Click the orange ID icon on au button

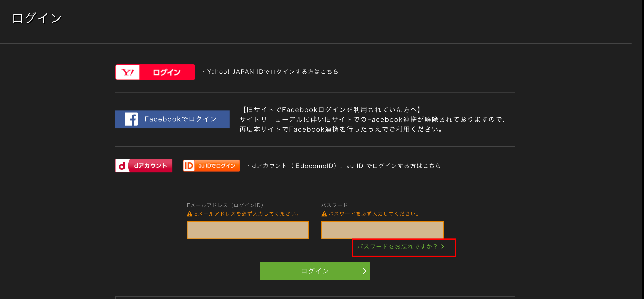(189, 166)
